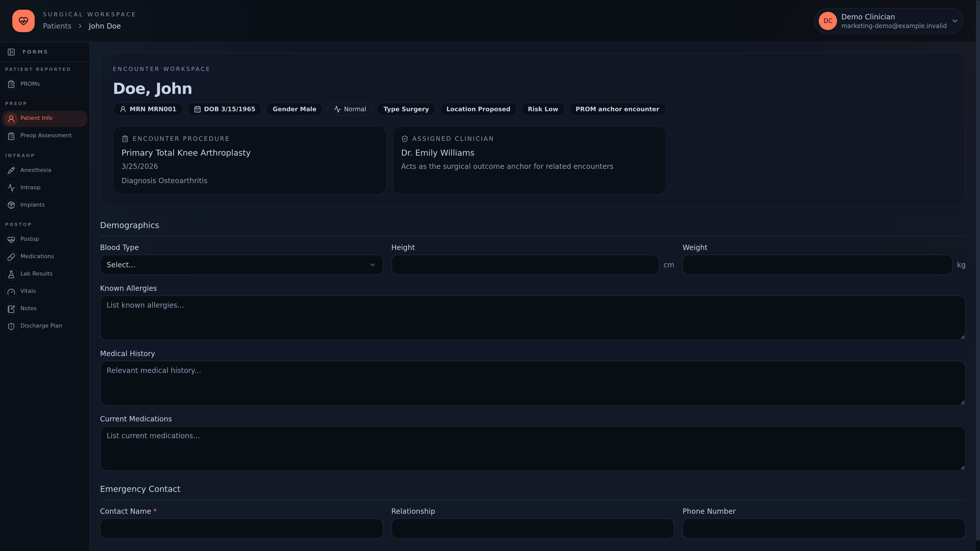Focus the Contact Name field
This screenshot has width=980, height=551.
[x=241, y=529]
